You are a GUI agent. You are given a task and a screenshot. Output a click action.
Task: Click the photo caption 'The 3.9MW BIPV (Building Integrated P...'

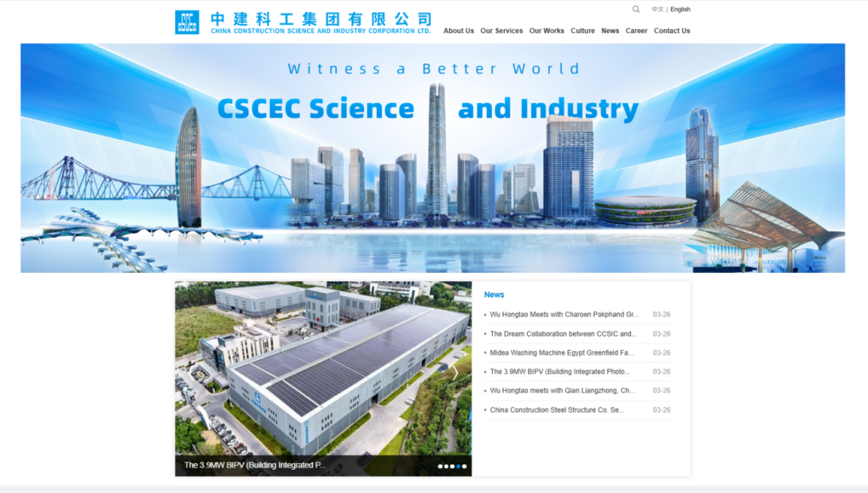coord(256,466)
